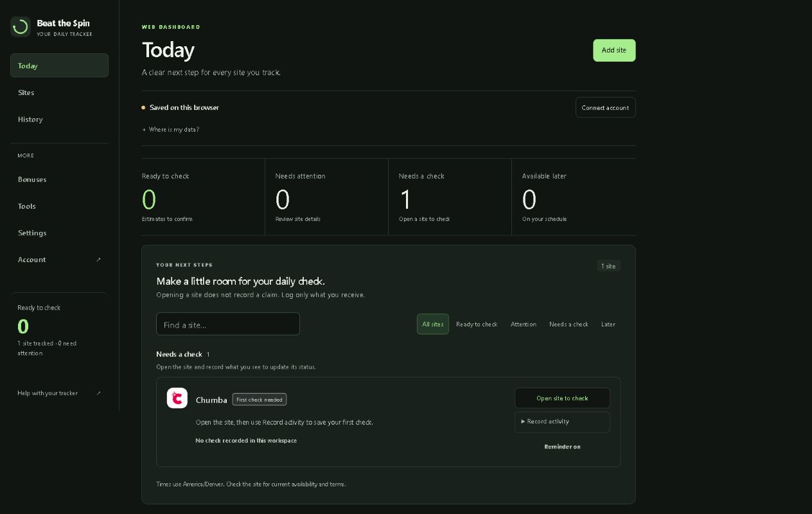Click external-link arrow beside Help with your tracker
812x514 pixels.
click(98, 393)
